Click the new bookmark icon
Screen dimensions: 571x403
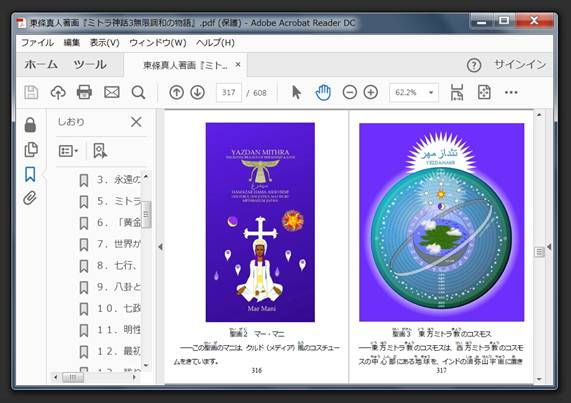tap(100, 151)
